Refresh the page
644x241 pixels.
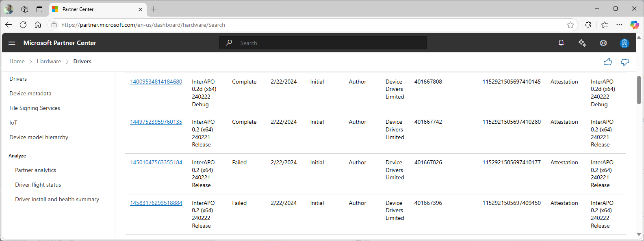23,25
